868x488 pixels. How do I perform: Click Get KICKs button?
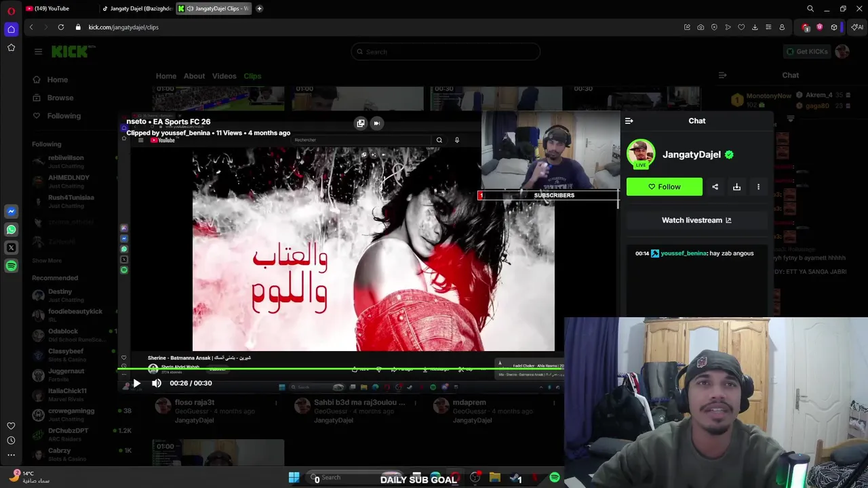point(807,52)
